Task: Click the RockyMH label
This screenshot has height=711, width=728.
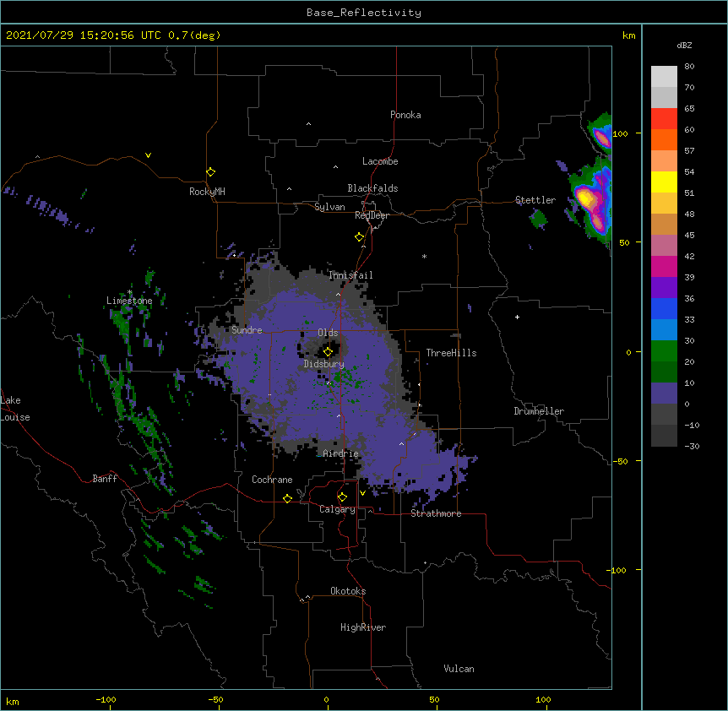Action: (207, 192)
